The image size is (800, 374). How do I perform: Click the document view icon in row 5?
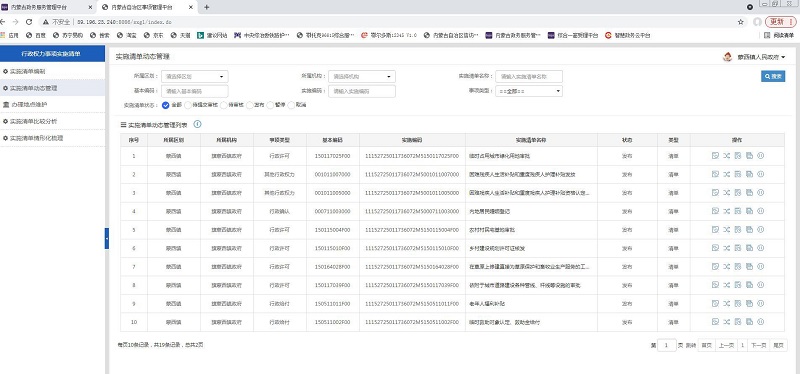[738, 230]
